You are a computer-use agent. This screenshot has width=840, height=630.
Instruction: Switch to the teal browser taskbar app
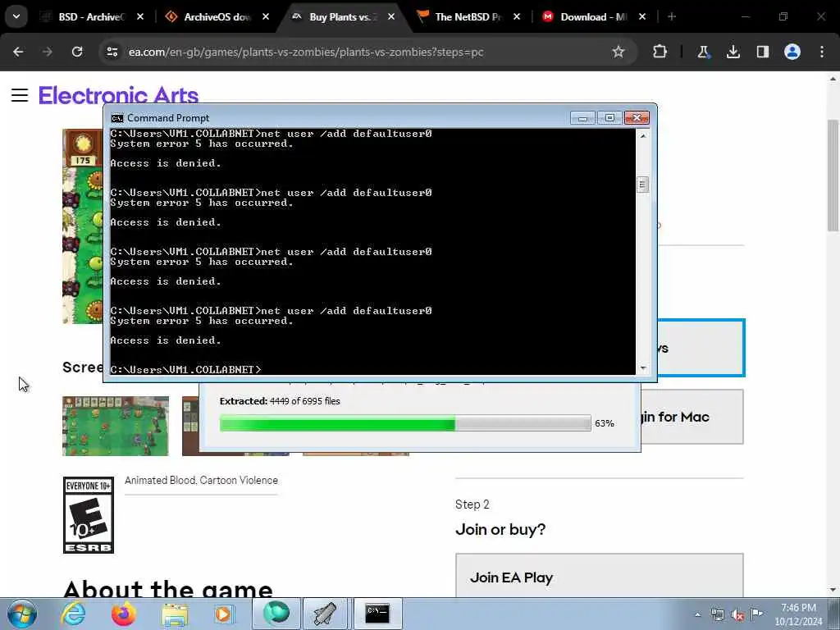pyautogui.click(x=276, y=614)
